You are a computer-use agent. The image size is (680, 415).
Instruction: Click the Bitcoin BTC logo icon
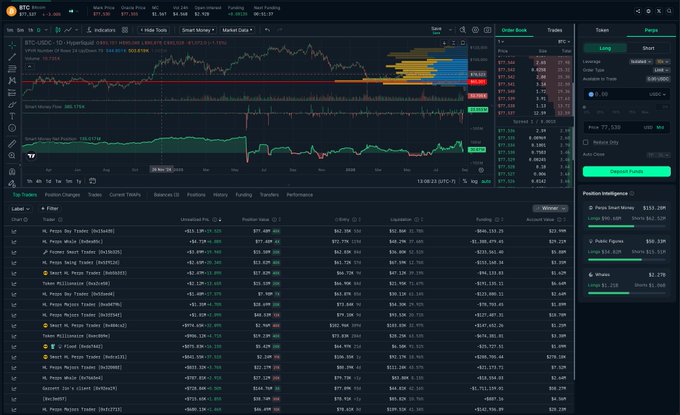pos(11,11)
